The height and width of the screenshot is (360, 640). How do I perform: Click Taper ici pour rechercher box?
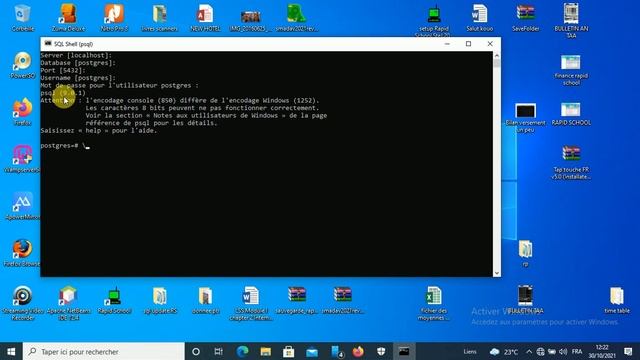[x=104, y=351]
